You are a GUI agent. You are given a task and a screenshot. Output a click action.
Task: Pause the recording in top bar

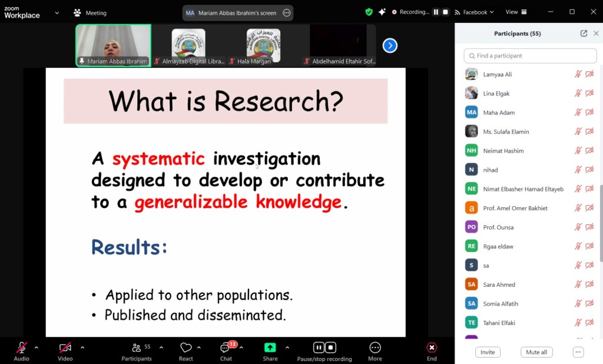(x=436, y=12)
